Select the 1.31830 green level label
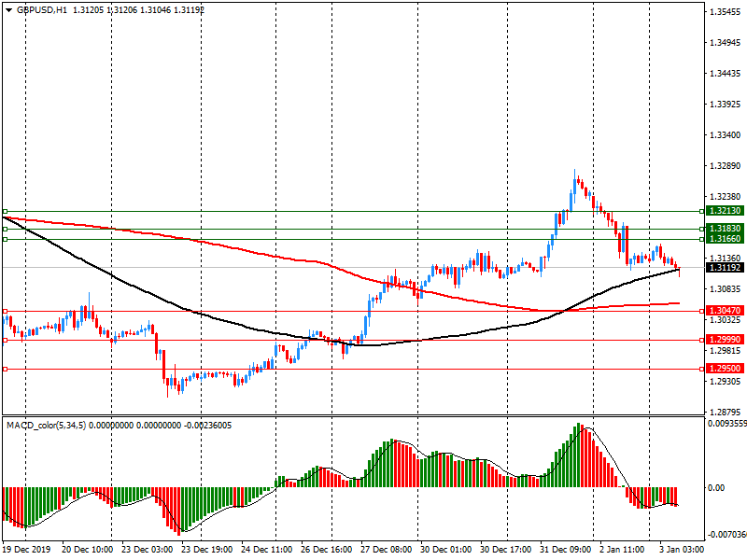The image size is (747, 560). click(x=725, y=229)
